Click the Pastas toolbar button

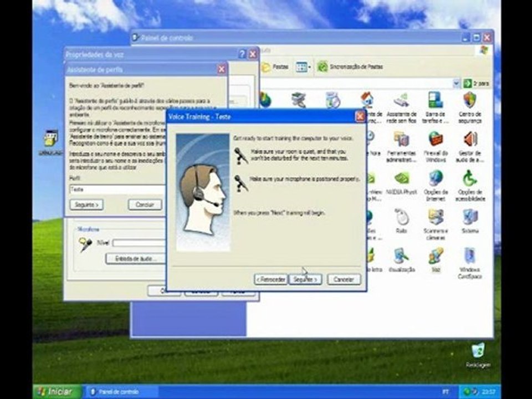coord(275,67)
